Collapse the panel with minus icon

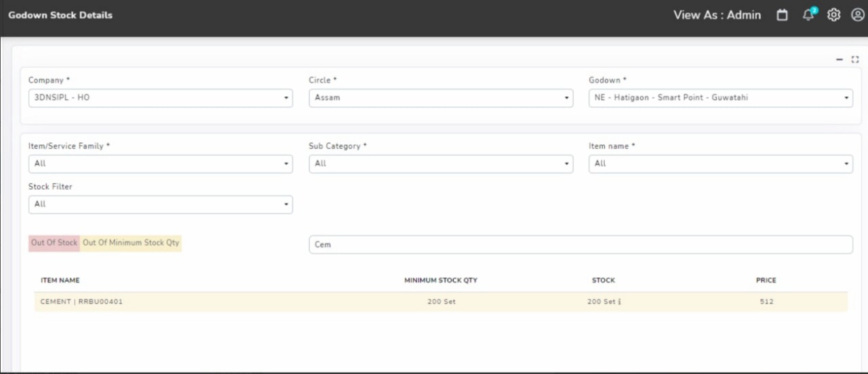840,60
